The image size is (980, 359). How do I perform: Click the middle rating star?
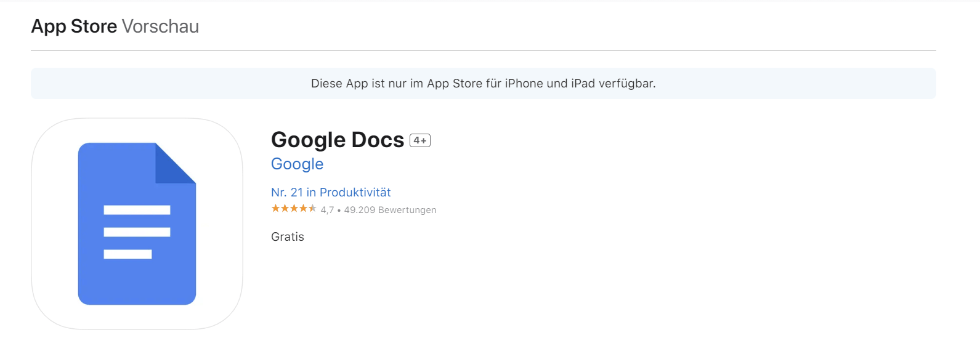(294, 209)
